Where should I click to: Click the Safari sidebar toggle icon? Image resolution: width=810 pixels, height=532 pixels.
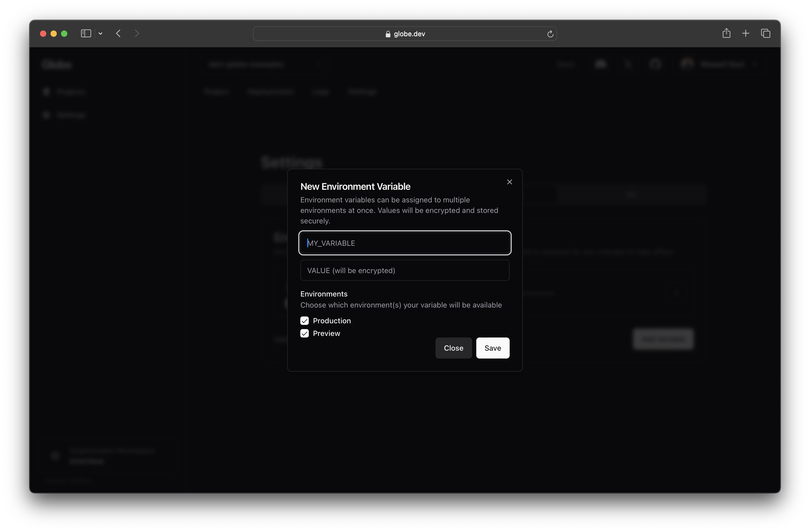tap(86, 33)
